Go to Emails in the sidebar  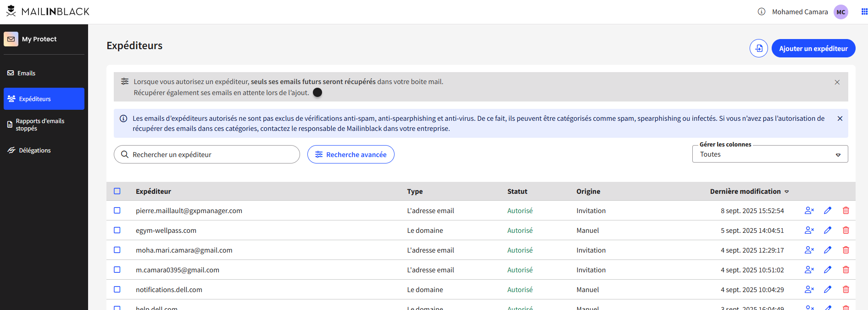[x=26, y=73]
